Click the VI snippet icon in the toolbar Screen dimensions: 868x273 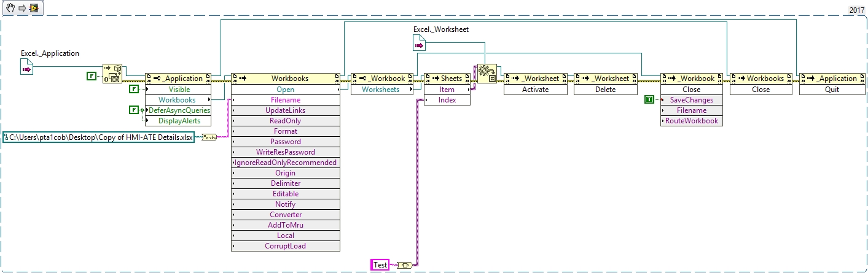click(33, 9)
